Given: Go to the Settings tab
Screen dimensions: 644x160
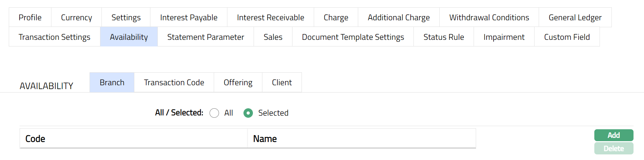Looking at the screenshot, I should (126, 17).
